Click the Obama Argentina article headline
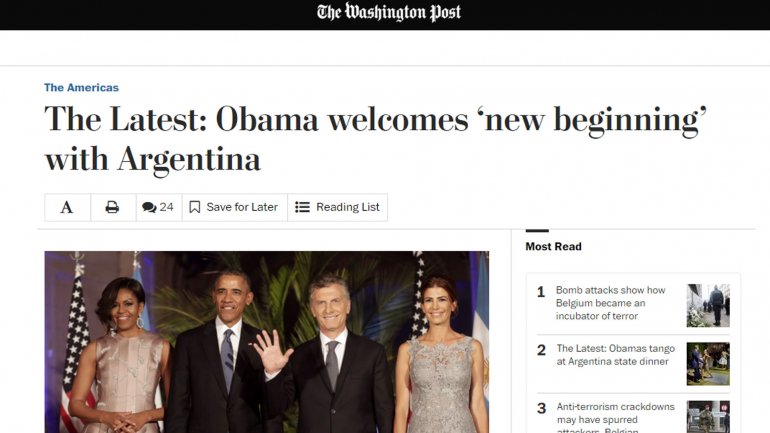 (x=376, y=139)
